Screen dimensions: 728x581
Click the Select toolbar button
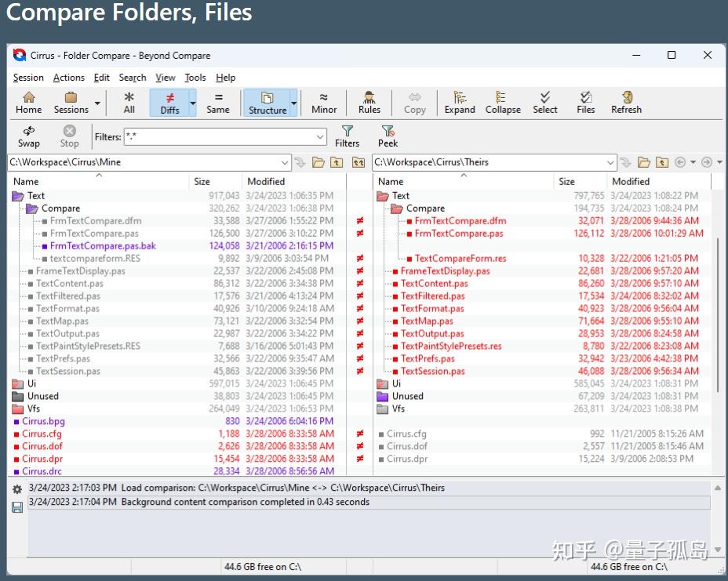545,103
